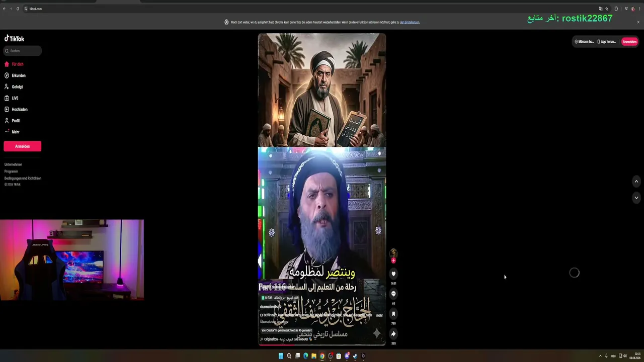Click the tiktok.com address bar
The width and height of the screenshot is (644, 362).
(x=312, y=9)
